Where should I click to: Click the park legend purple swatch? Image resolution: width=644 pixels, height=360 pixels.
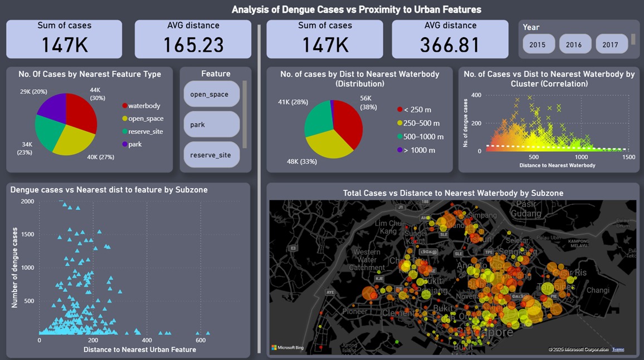(x=125, y=144)
